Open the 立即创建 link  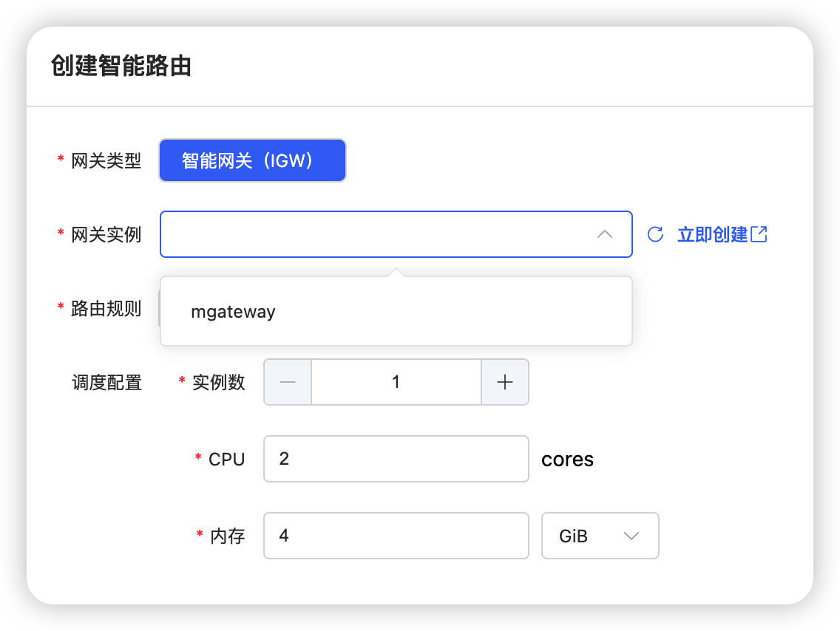[x=713, y=235]
